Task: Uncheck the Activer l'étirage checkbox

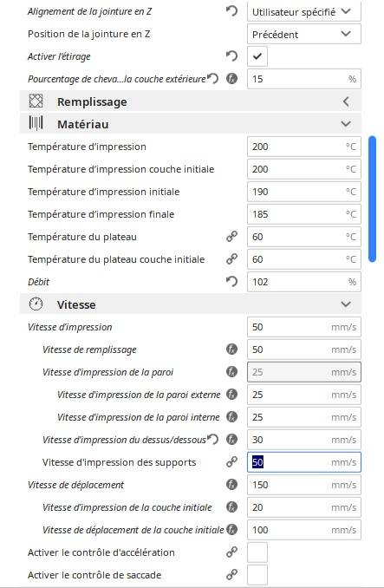Action: coord(257,56)
